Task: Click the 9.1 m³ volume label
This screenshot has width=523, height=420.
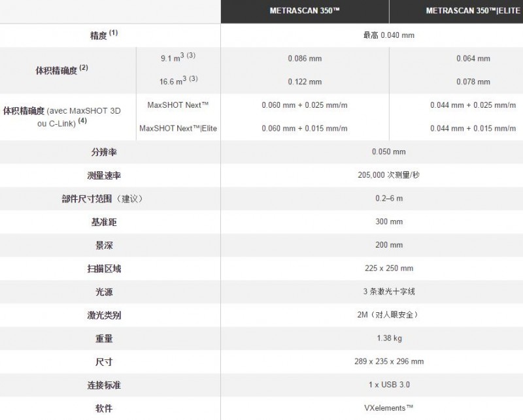Action: pos(178,57)
